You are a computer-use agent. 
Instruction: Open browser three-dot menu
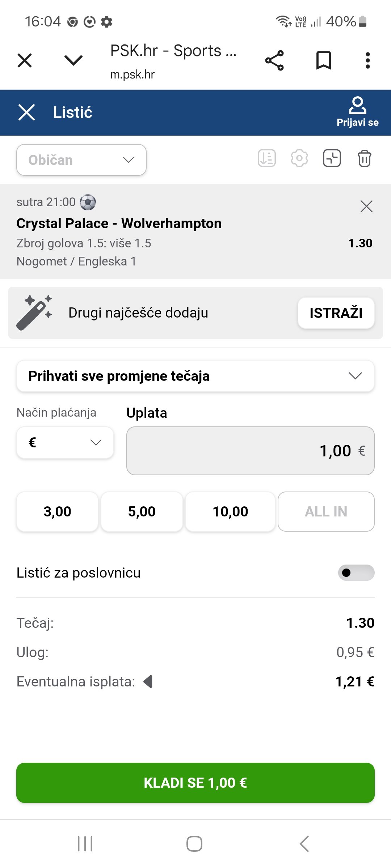(367, 60)
